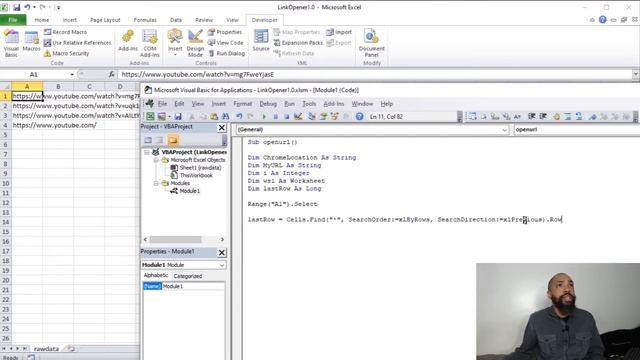Click the XML Import button
Viewport: 640px width, 360px height.
coord(339,32)
